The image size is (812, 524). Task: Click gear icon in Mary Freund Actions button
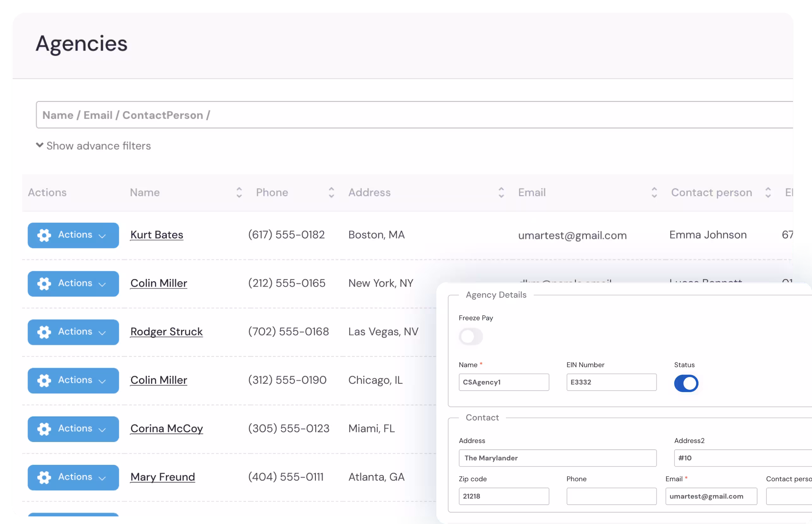pyautogui.click(x=44, y=477)
